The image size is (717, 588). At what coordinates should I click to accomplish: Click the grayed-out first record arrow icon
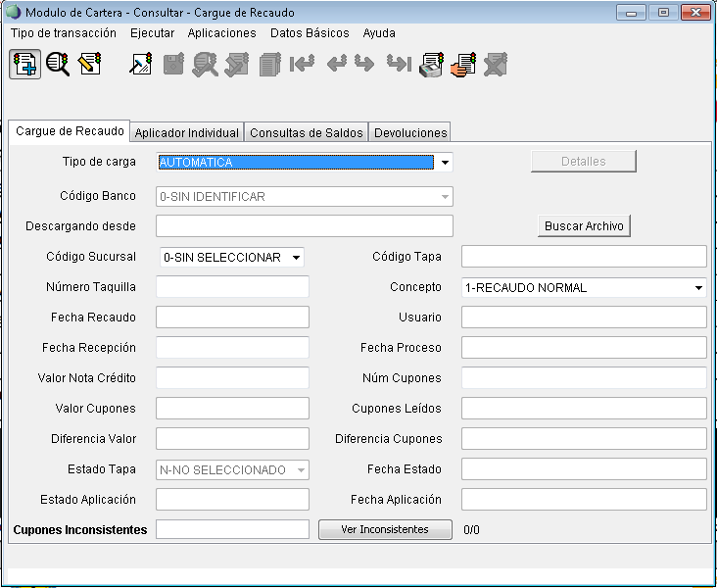303,66
